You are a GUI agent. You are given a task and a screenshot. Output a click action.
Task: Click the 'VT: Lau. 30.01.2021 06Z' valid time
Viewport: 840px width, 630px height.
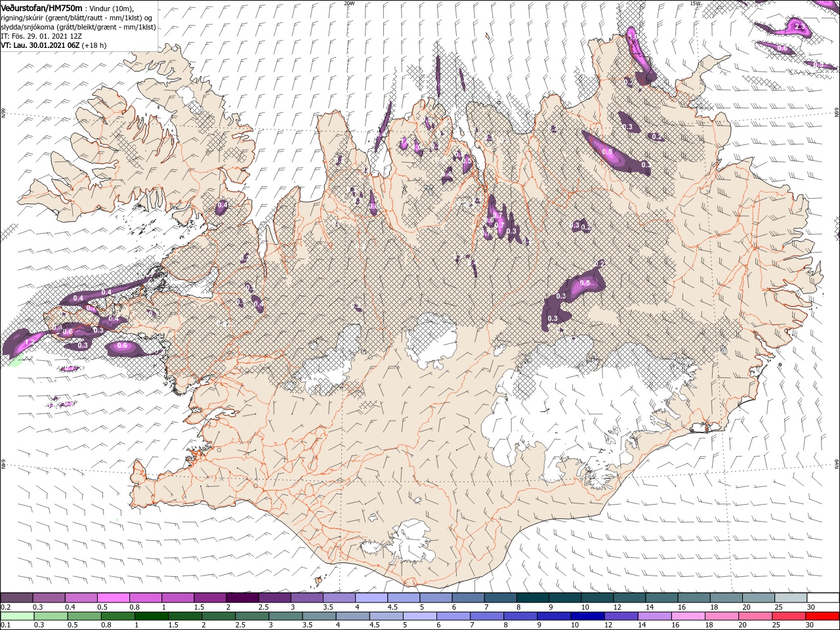tap(41, 45)
